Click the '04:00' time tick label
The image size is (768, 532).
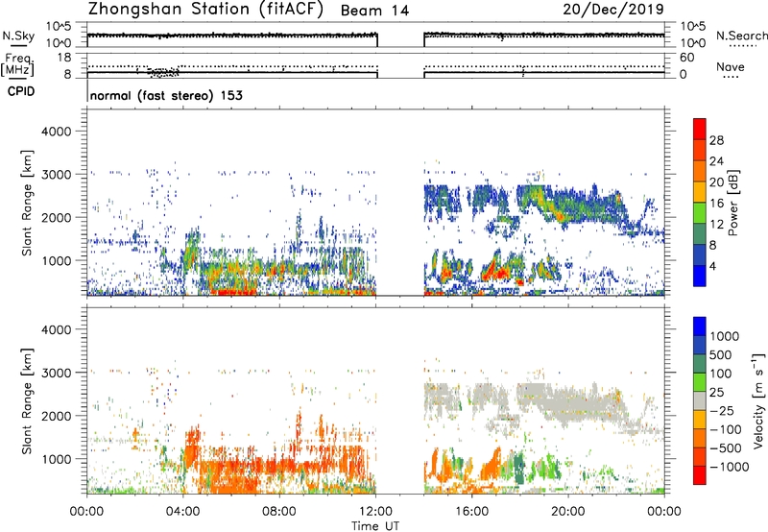(x=182, y=512)
